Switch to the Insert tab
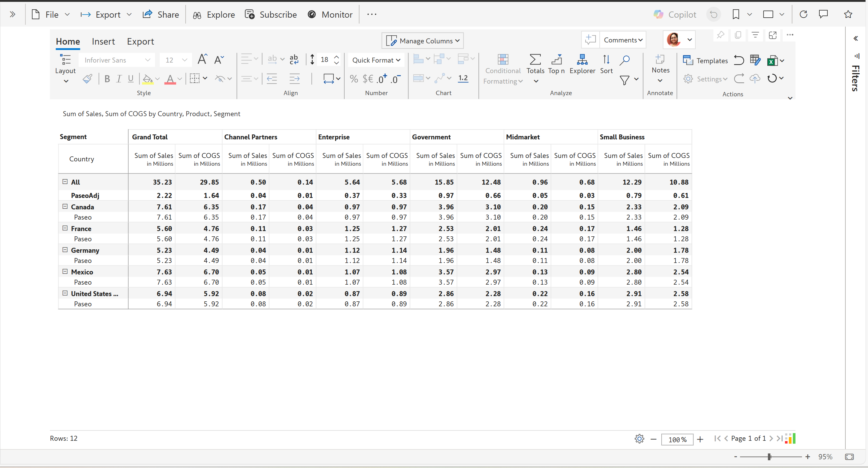This screenshot has width=868, height=468. tap(103, 42)
